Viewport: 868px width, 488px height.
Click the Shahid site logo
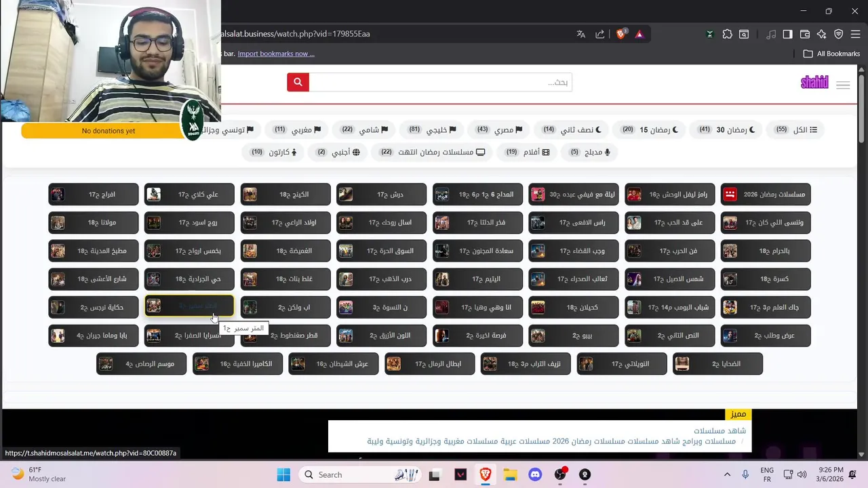tap(814, 83)
